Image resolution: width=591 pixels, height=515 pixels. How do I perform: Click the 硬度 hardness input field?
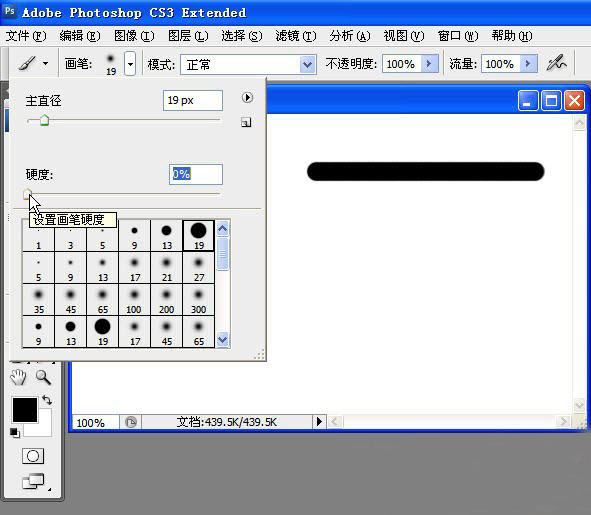coord(196,174)
